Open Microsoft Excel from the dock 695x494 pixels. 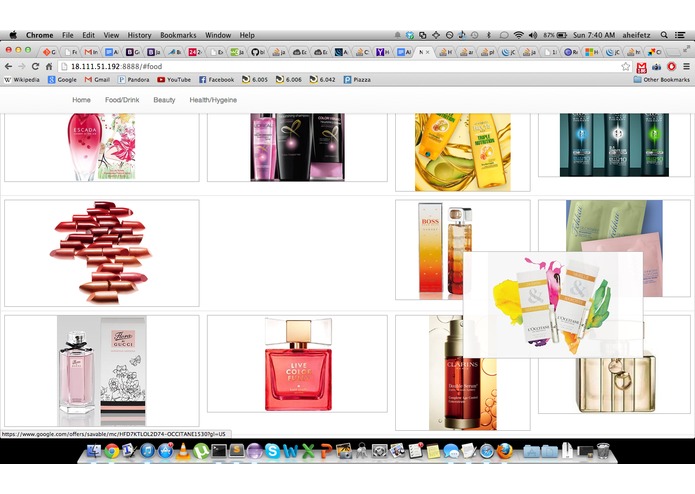tap(308, 451)
